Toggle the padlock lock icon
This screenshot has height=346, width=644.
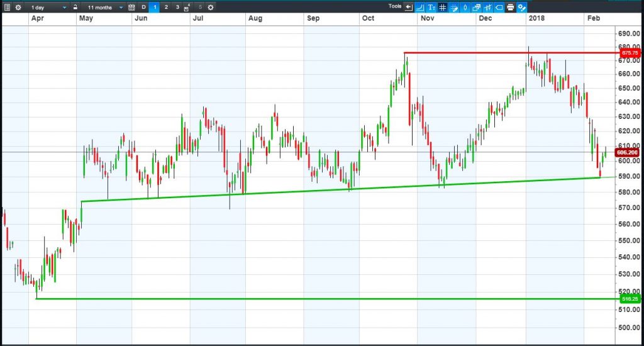pyautogui.click(x=75, y=8)
